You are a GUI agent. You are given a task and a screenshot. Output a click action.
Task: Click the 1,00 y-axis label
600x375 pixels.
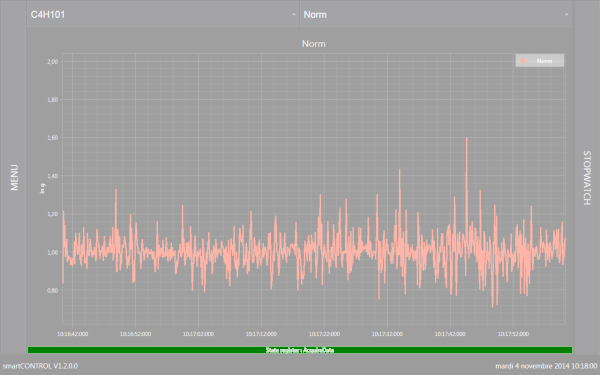(52, 252)
